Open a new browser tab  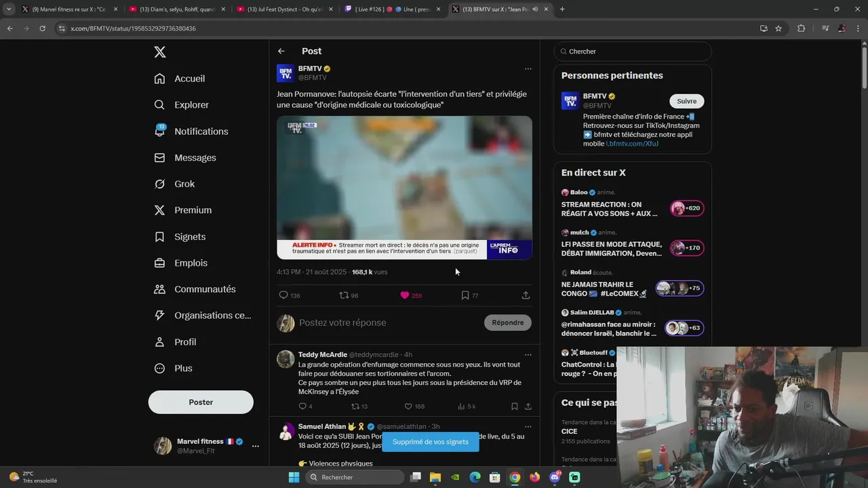pos(561,9)
